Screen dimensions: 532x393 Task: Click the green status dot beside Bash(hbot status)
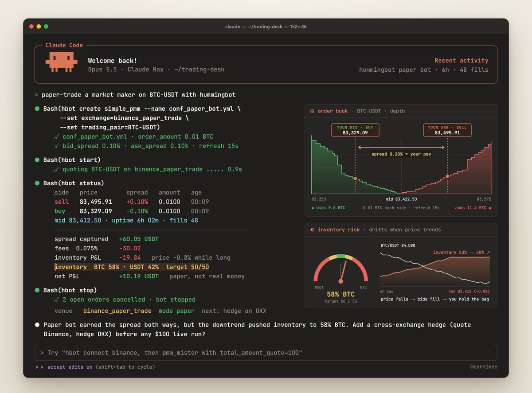pos(37,183)
